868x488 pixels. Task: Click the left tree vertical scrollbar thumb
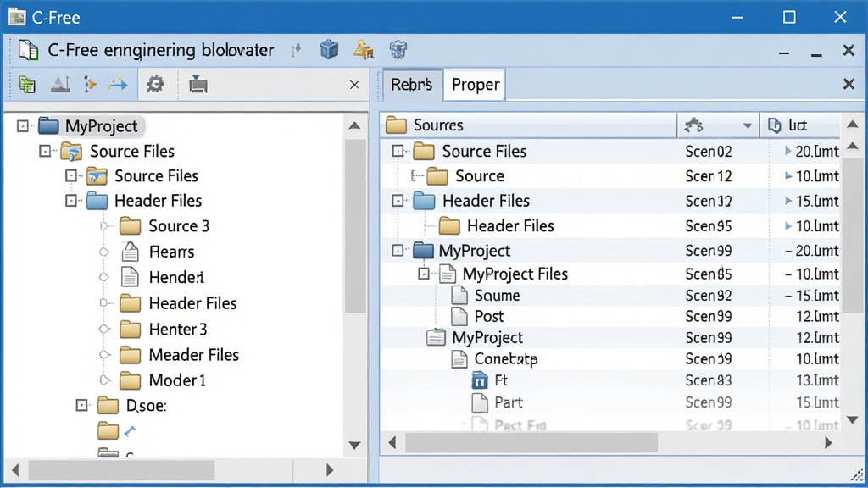coord(355,225)
